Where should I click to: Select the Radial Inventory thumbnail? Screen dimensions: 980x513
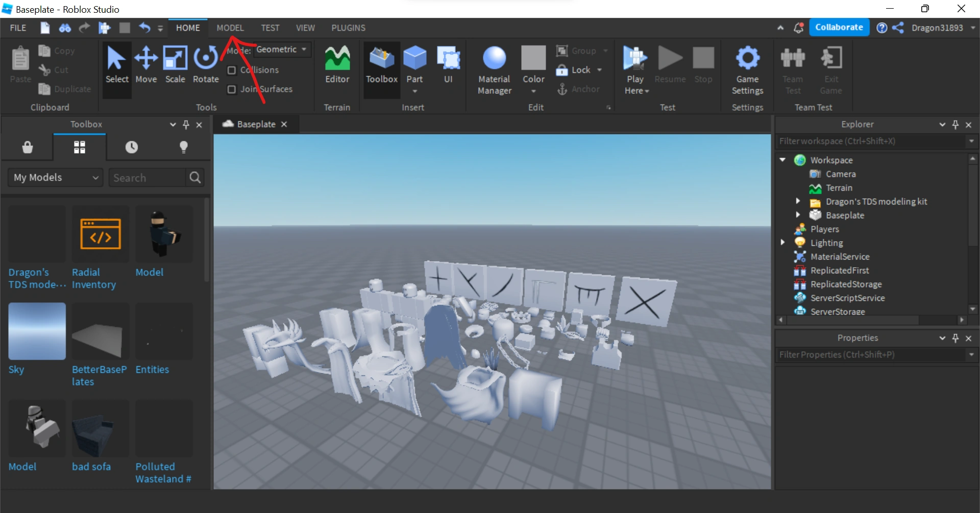pos(101,234)
